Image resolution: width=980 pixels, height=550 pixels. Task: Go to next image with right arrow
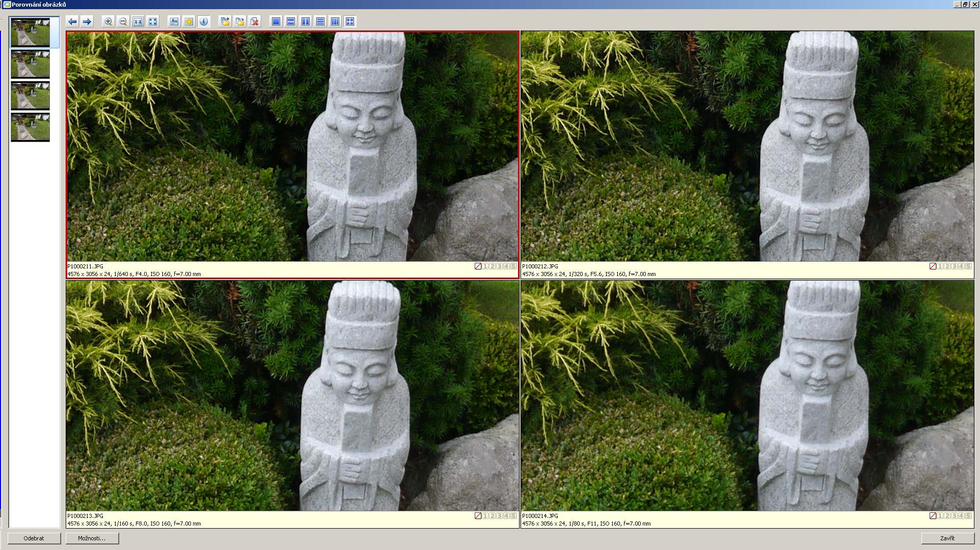[87, 21]
